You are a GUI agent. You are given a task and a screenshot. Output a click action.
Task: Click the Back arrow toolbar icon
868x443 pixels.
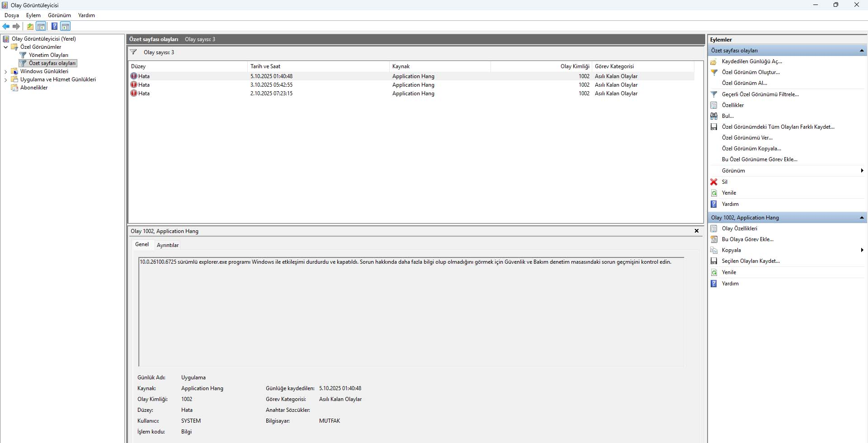[x=6, y=26]
